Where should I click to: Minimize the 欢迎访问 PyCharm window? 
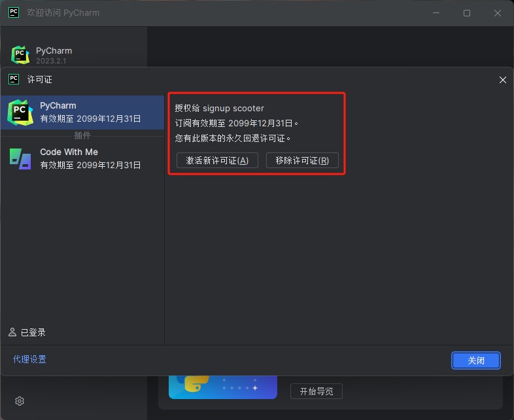[x=435, y=13]
